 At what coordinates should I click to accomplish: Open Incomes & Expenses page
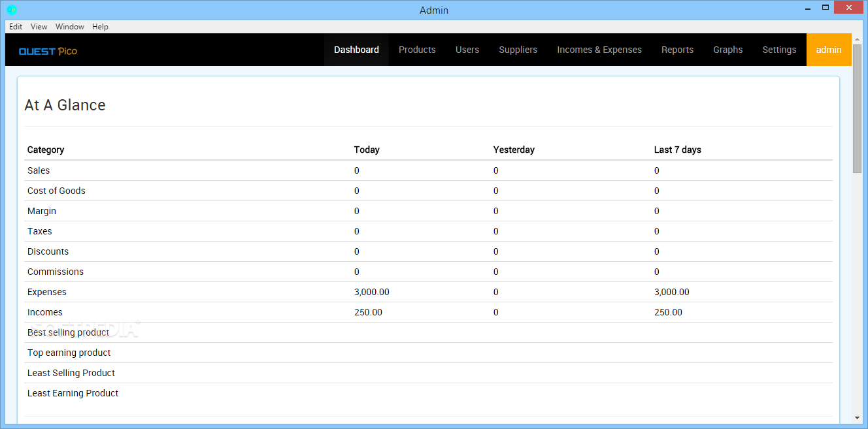click(599, 50)
